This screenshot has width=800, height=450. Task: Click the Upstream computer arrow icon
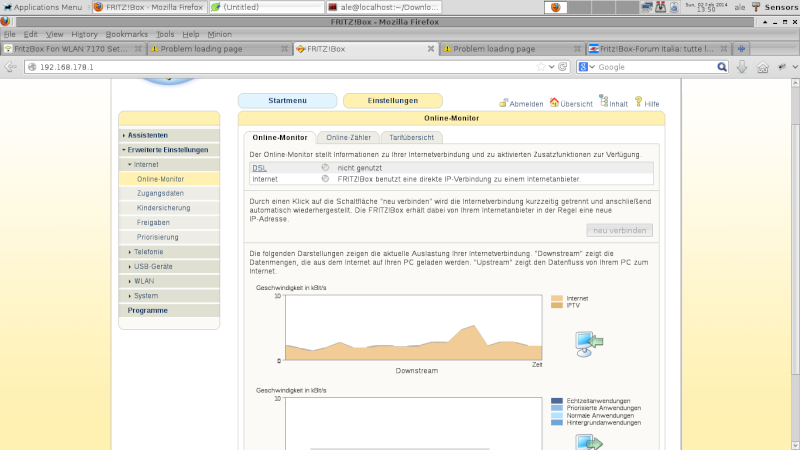tap(589, 442)
